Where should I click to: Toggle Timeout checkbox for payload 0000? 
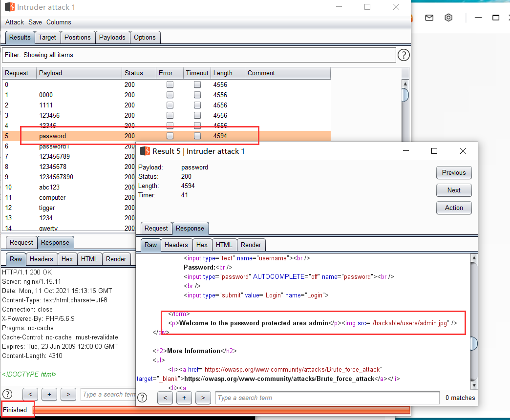pyautogui.click(x=197, y=95)
